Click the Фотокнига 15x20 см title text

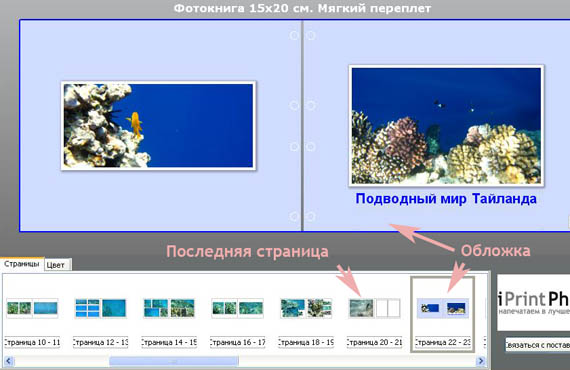[x=302, y=8]
